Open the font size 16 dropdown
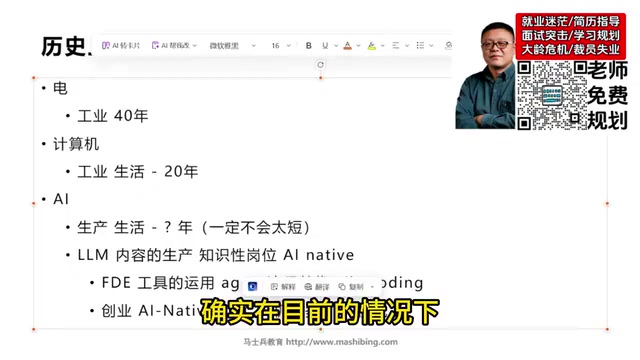 click(281, 46)
